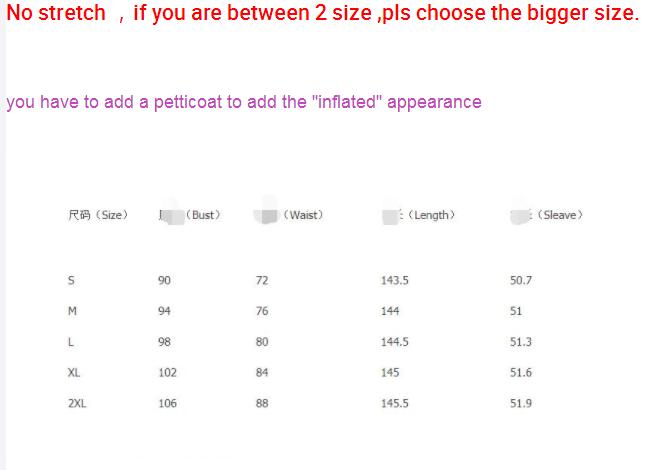
Task: Click the 2XL size row label
Action: pyautogui.click(x=77, y=403)
